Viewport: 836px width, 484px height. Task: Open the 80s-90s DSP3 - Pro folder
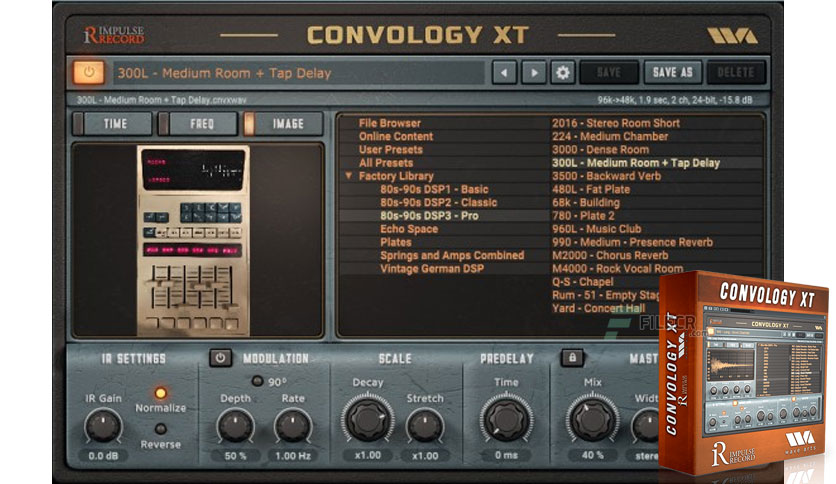point(429,216)
